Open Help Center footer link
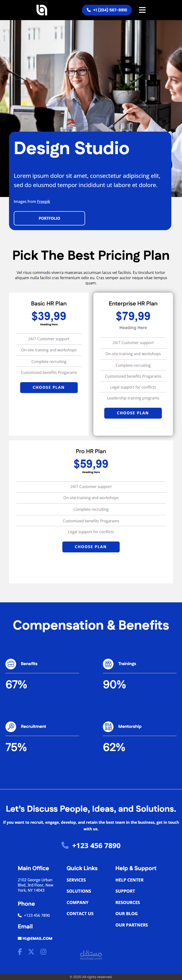 (129, 880)
